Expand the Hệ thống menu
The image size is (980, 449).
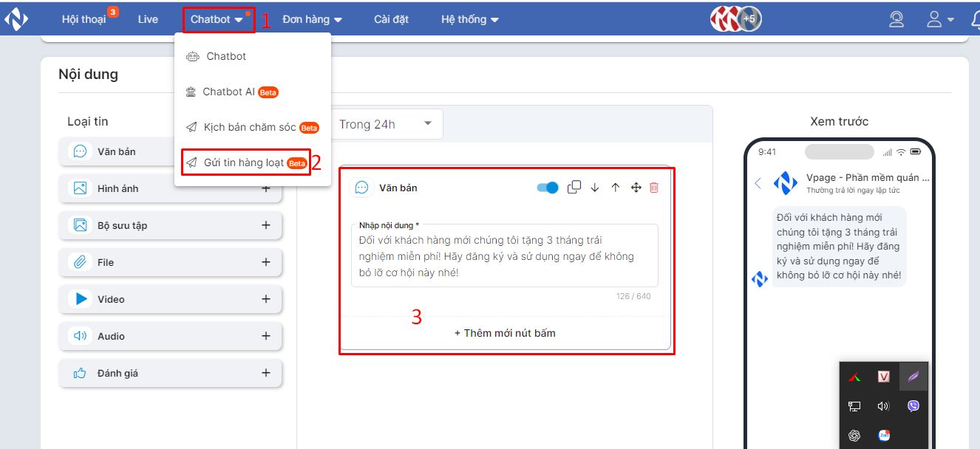tap(469, 19)
